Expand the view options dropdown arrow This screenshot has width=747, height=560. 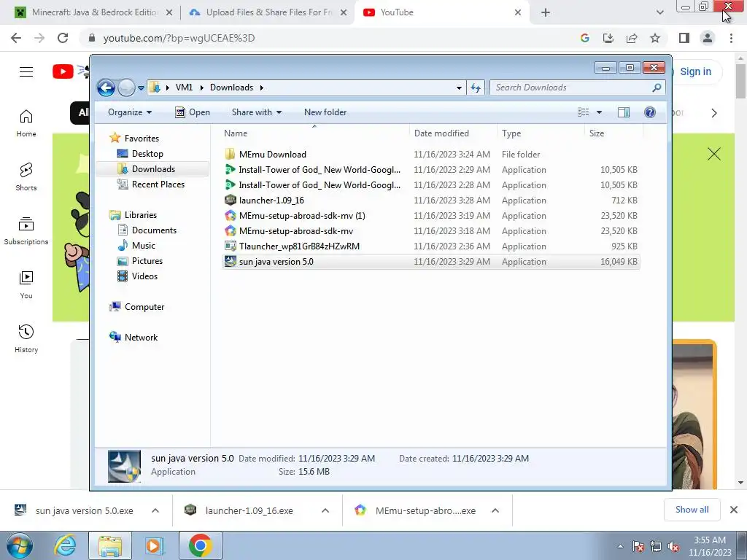(x=600, y=112)
